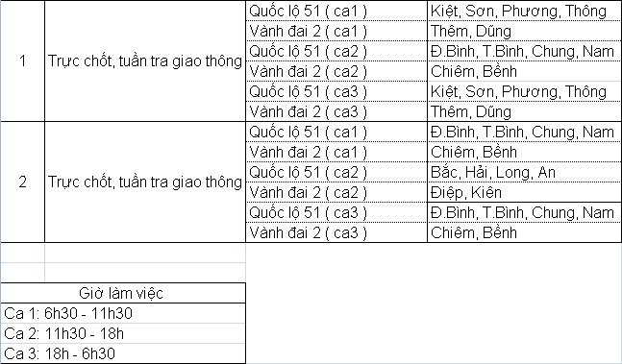This screenshot has height=364, width=622.
Task: Click the 'Giờ làm việc' header cell
Action: (x=123, y=293)
